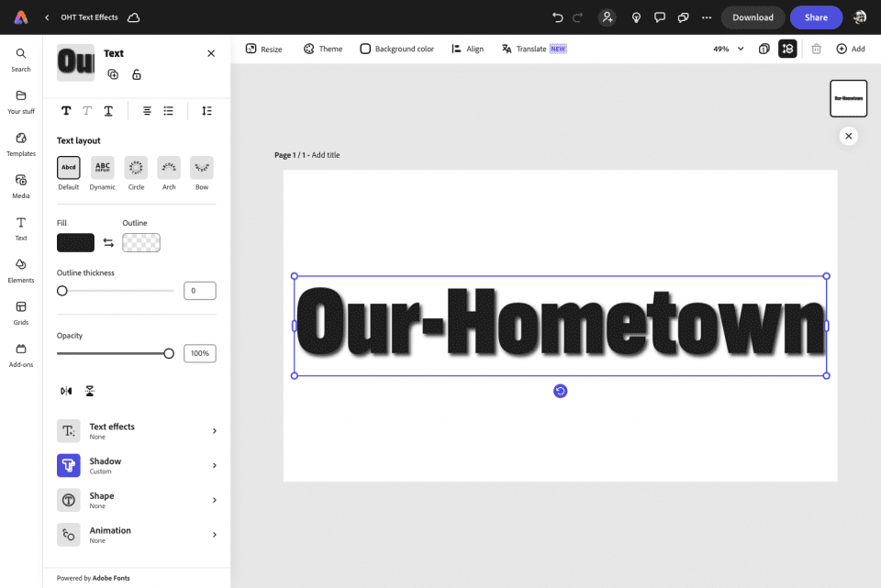Image resolution: width=881 pixels, height=588 pixels.
Task: Enable underline formatting
Action: coord(107,110)
